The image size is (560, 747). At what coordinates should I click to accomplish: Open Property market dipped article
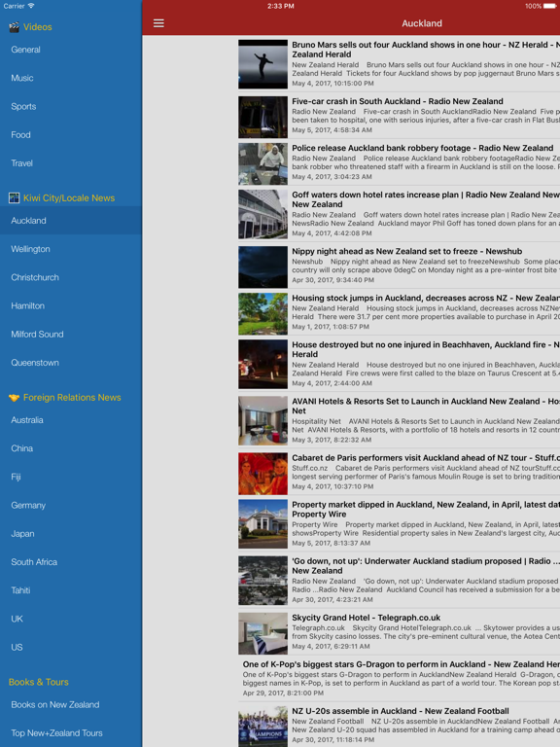(x=399, y=524)
